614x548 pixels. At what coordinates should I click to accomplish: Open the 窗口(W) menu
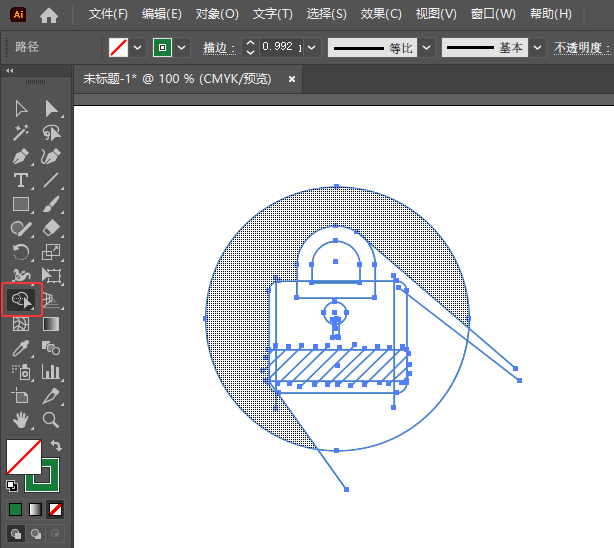pos(493,14)
